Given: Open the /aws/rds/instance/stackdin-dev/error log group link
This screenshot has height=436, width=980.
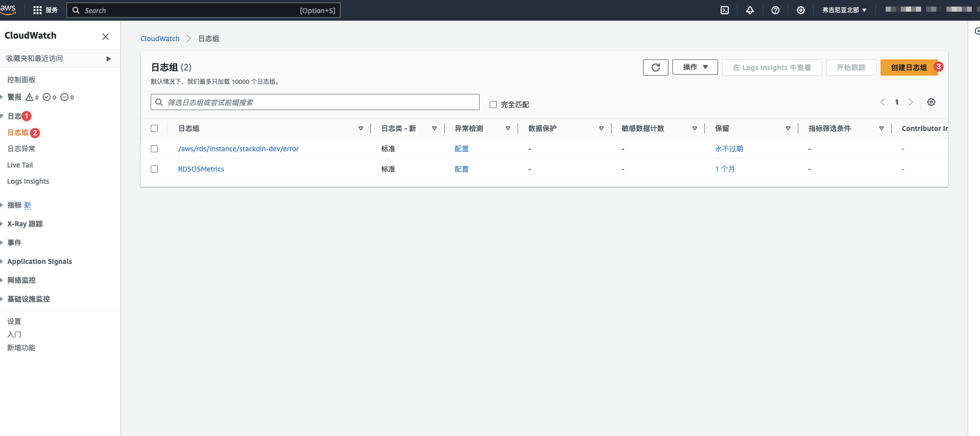Looking at the screenshot, I should pyautogui.click(x=238, y=149).
